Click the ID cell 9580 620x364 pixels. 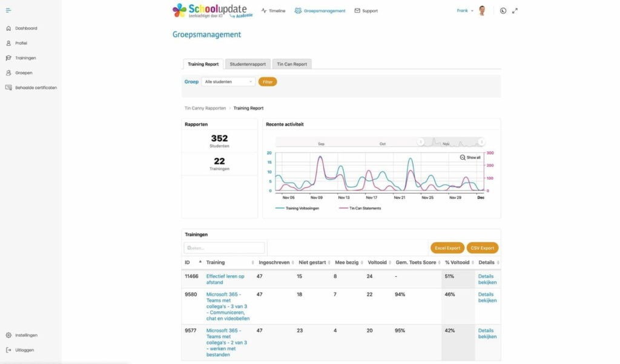coord(191,294)
